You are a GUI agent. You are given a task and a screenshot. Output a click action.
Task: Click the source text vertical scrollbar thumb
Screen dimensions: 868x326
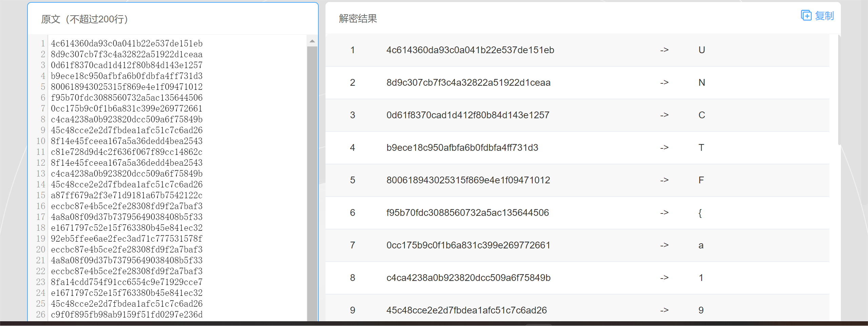click(x=312, y=183)
